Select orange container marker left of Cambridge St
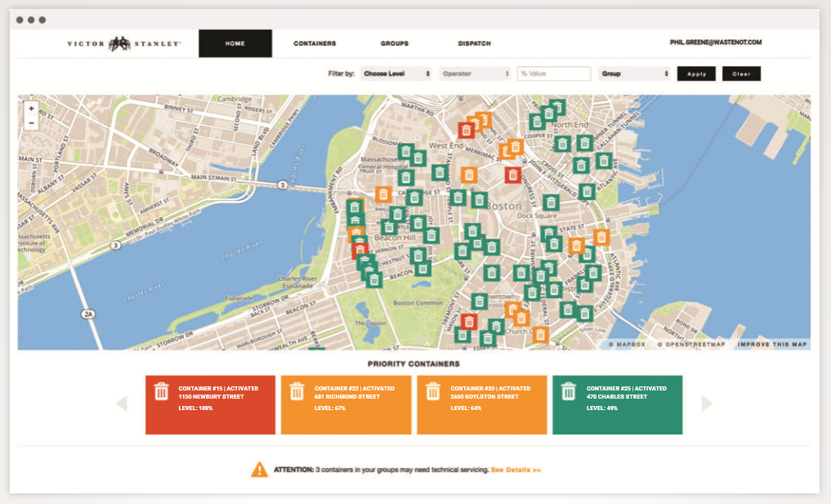 [x=383, y=194]
